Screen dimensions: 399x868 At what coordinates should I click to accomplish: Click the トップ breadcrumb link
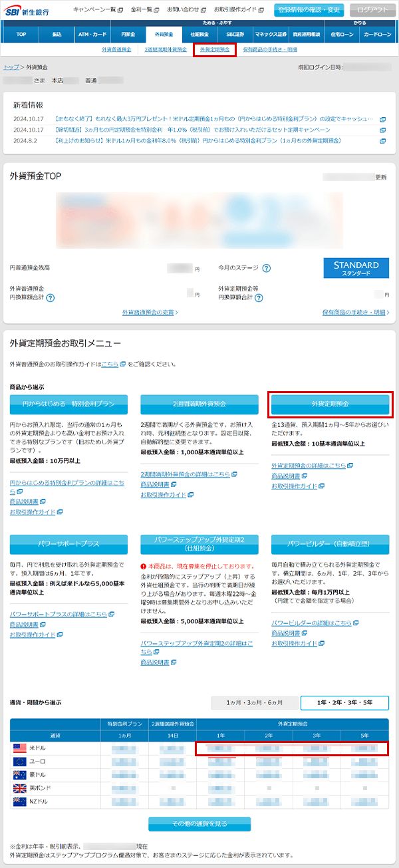click(11, 67)
